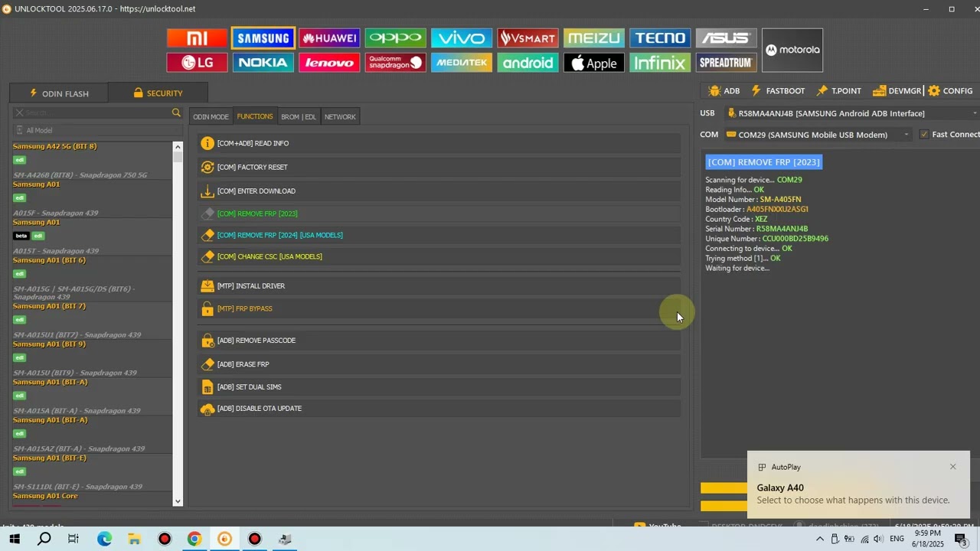980x551 pixels.
Task: Choose the Qualcomm Snapdragon logo
Action: click(396, 63)
